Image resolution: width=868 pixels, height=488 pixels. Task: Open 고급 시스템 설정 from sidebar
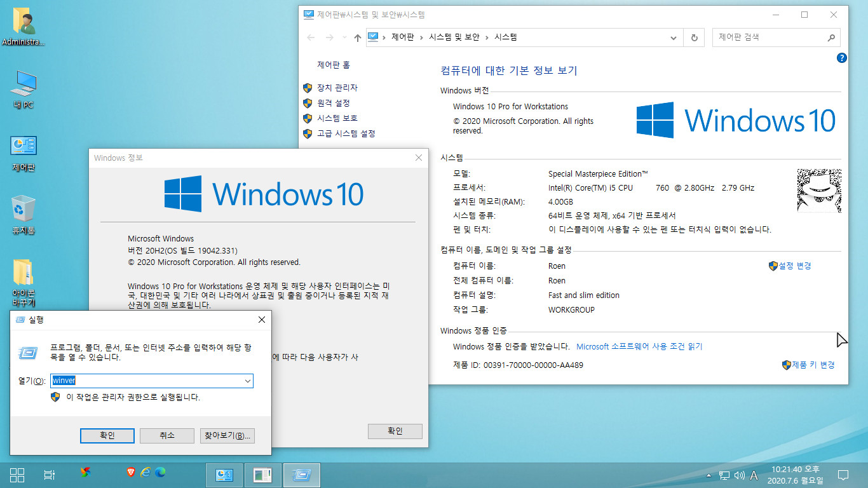click(x=346, y=133)
